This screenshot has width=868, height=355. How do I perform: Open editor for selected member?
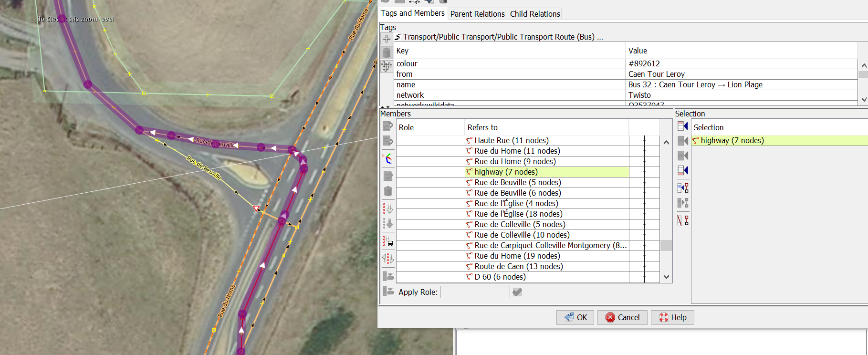pyautogui.click(x=388, y=176)
